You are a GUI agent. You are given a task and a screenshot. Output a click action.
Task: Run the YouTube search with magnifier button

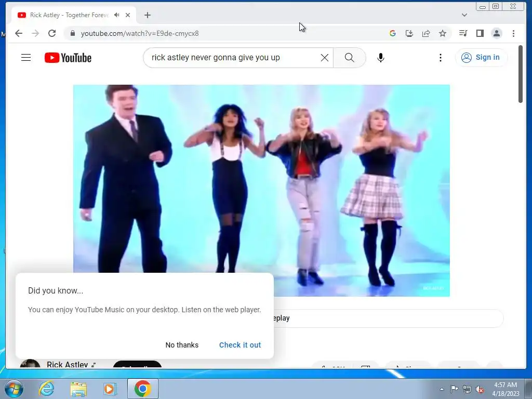click(x=350, y=58)
